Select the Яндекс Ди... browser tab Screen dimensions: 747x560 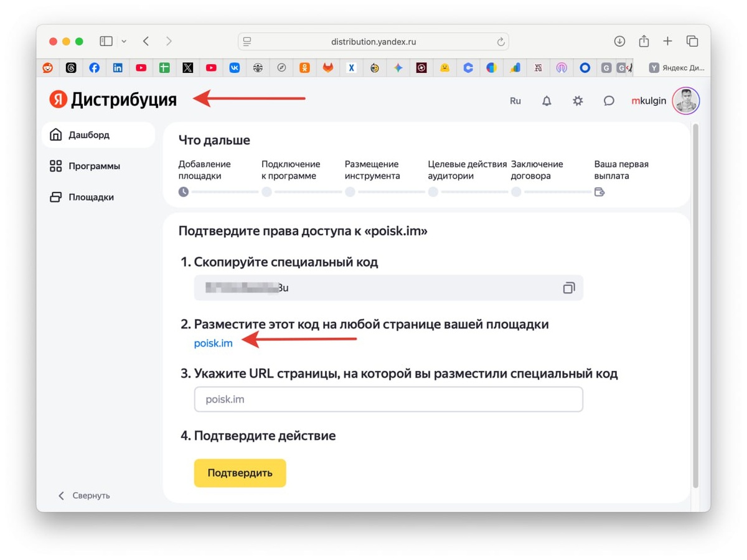pos(677,68)
